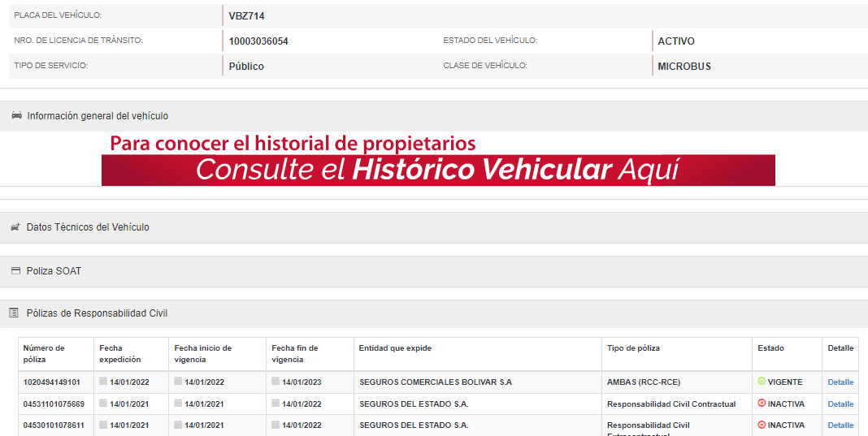
Task: Click the Estado column header
Action: click(770, 348)
